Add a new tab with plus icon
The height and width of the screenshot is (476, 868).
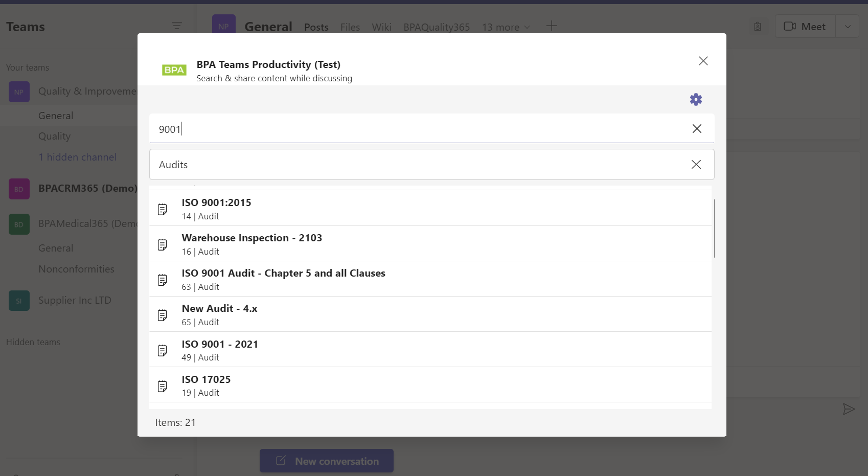pyautogui.click(x=552, y=26)
